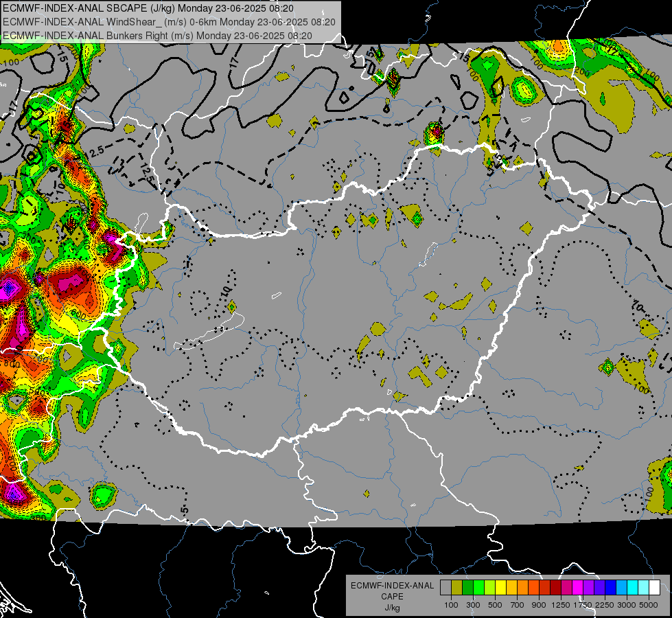Click the 500 legend scale label
The width and height of the screenshot is (672, 618).
pyautogui.click(x=495, y=605)
